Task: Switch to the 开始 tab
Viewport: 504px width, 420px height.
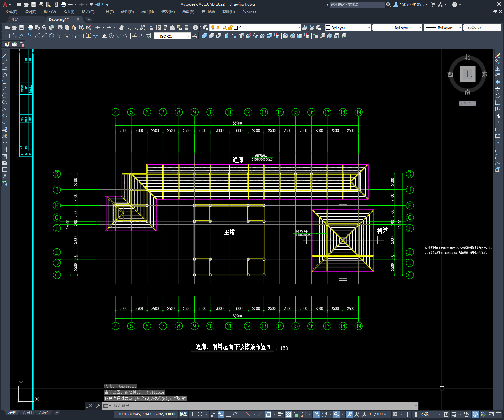Action: click(15, 19)
